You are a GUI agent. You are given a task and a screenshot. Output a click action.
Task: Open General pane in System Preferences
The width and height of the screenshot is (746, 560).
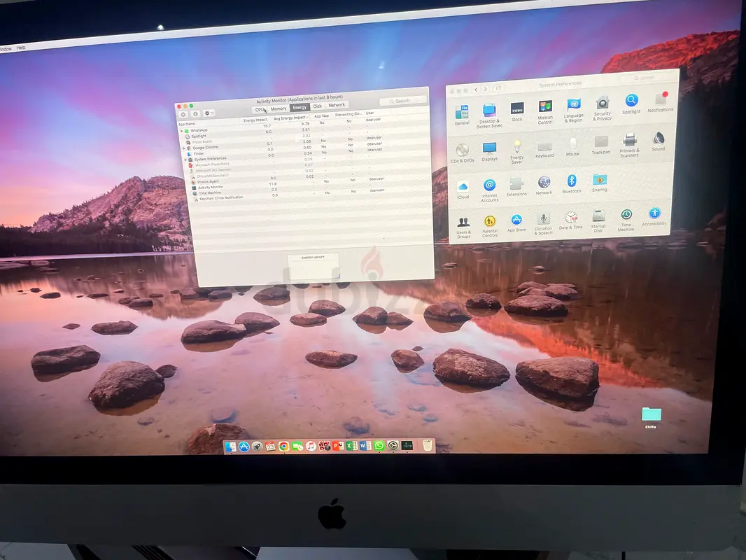(461, 114)
